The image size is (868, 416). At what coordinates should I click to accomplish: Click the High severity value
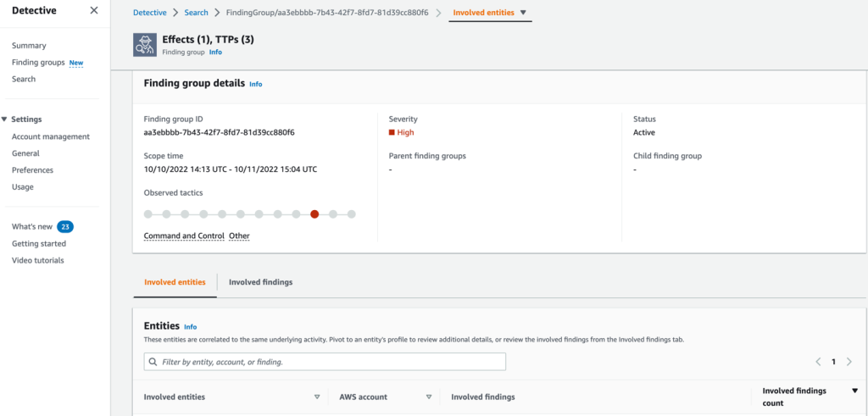[x=401, y=132]
